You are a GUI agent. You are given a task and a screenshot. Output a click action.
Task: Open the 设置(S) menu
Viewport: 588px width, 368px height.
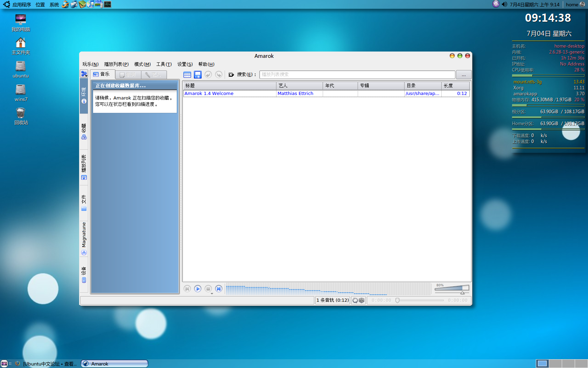click(185, 64)
